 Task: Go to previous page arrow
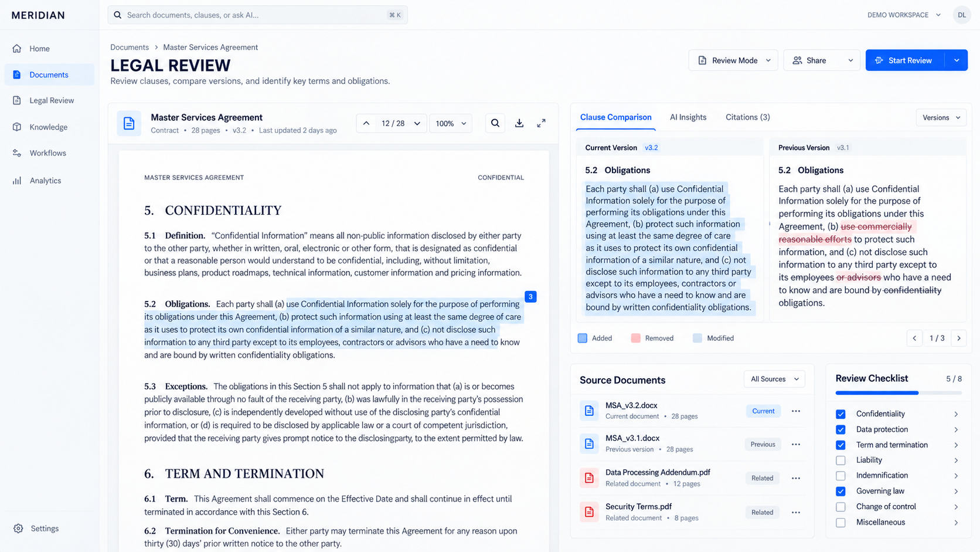(x=366, y=123)
